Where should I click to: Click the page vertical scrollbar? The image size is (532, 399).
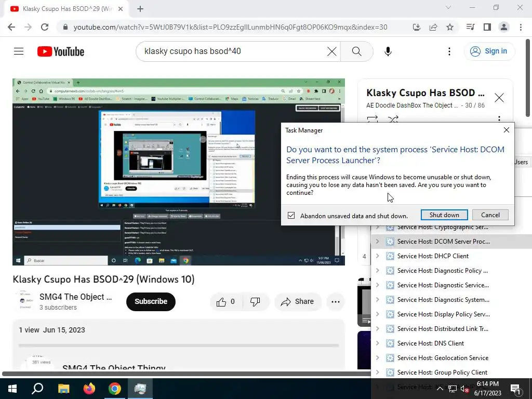point(528,78)
